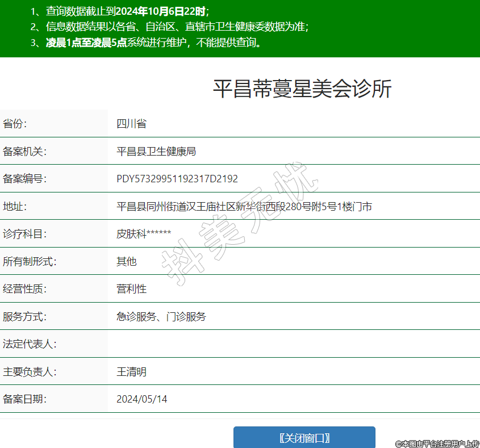
Task: Click the registration number PDY57329951192317D2192
Action: point(177,179)
